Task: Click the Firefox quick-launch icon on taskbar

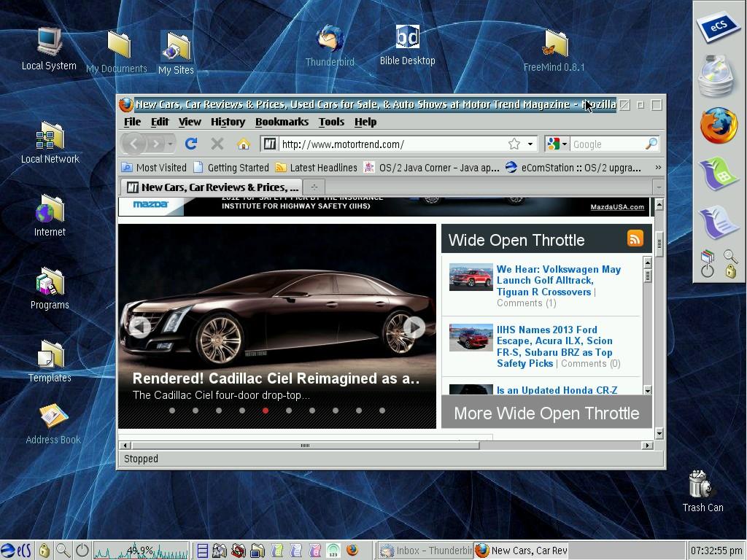Action: point(352,551)
